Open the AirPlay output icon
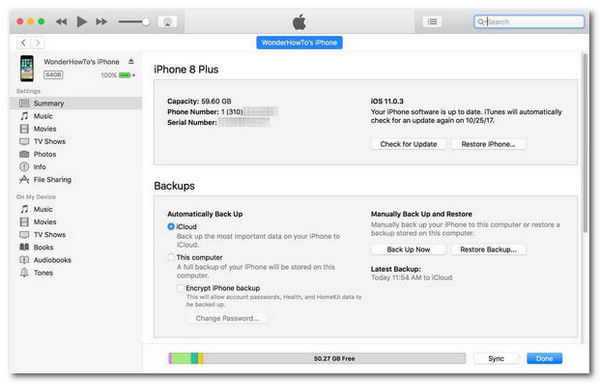The height and width of the screenshot is (384, 600). point(167,22)
